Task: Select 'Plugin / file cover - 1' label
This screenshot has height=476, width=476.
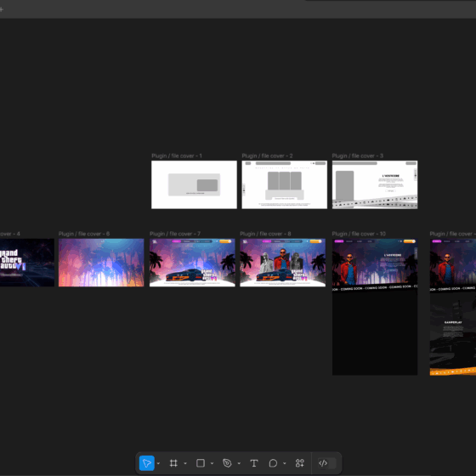Action: pos(177,156)
